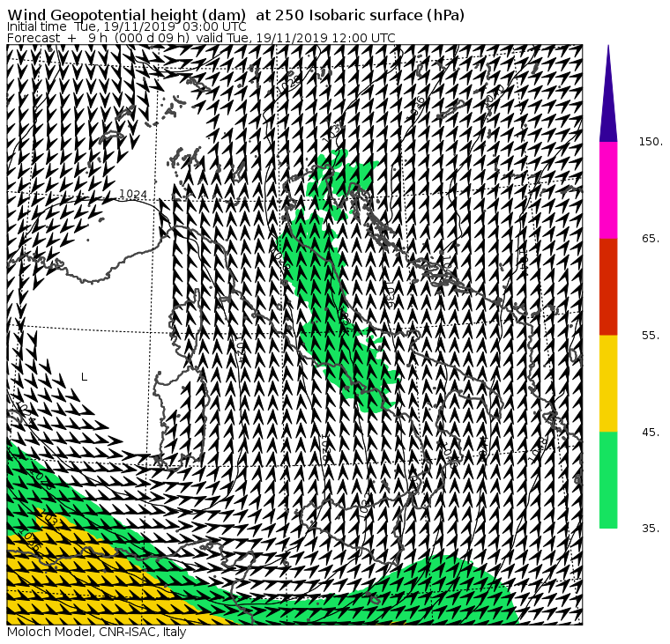
Task: Click the 'Initial time Tue, 19/11/2019 03:00 UTC' line
Action: click(x=126, y=27)
